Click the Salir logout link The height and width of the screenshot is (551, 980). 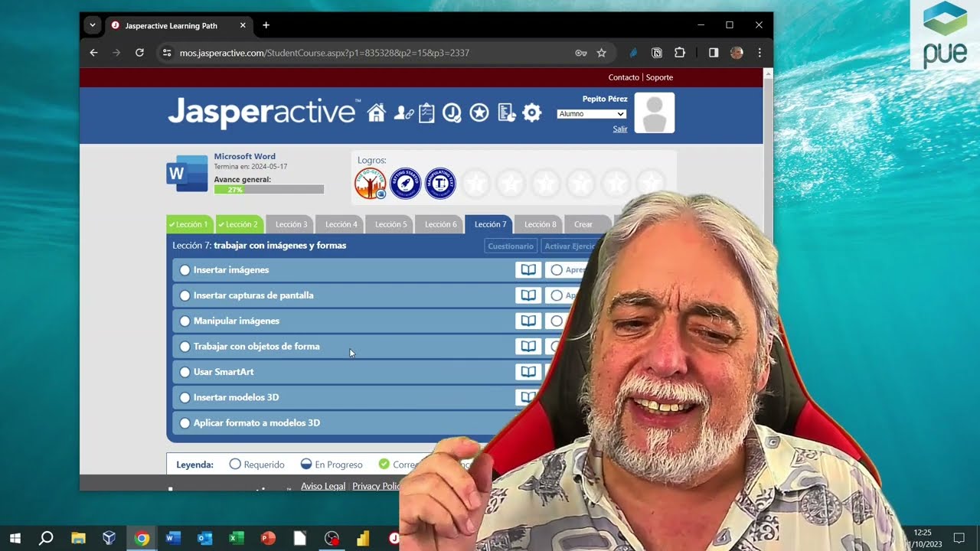pyautogui.click(x=620, y=129)
